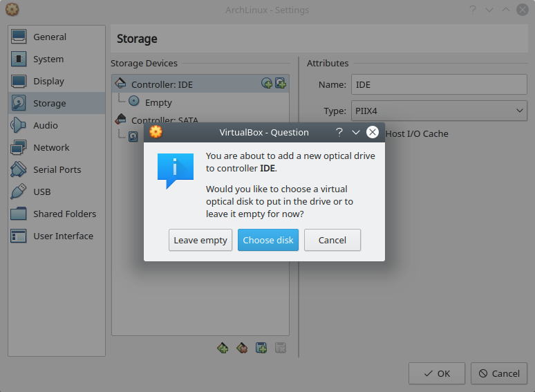Screen dimensions: 535x392
Task: Add hard disk to IDE controller icon
Action: click(x=281, y=83)
